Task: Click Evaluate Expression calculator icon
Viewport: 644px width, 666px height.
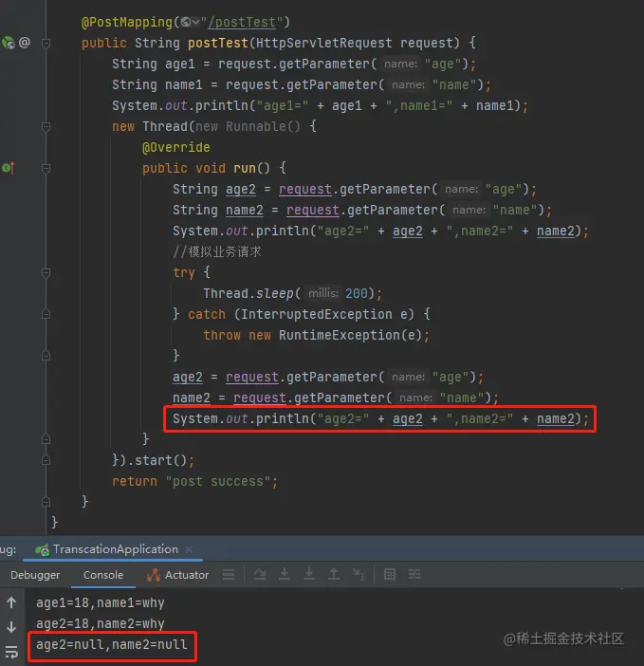Action: [x=390, y=575]
